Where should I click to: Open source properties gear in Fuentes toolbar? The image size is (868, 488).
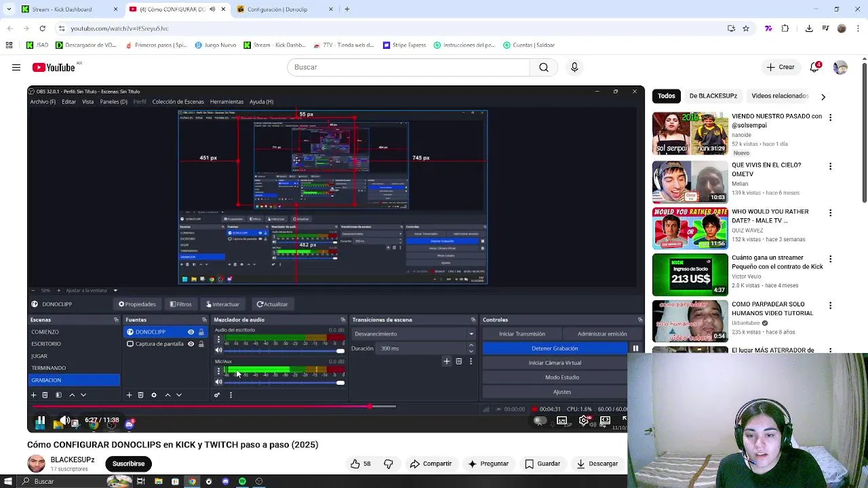(x=154, y=395)
